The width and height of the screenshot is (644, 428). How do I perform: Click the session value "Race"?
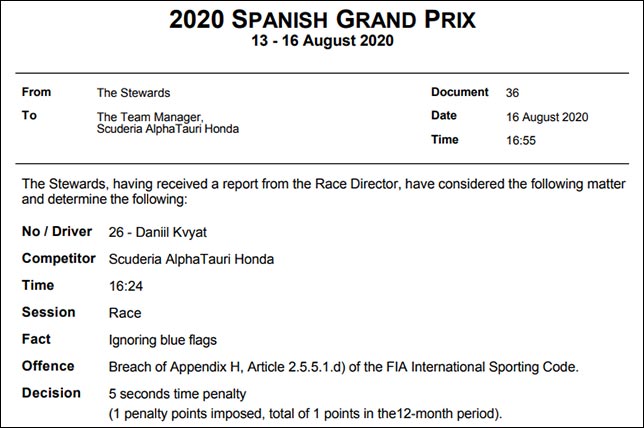point(125,313)
